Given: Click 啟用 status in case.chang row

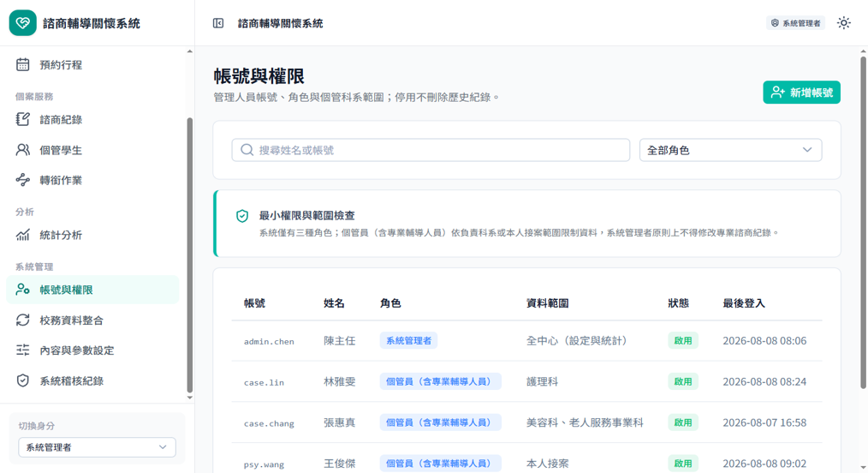Looking at the screenshot, I should [682, 422].
